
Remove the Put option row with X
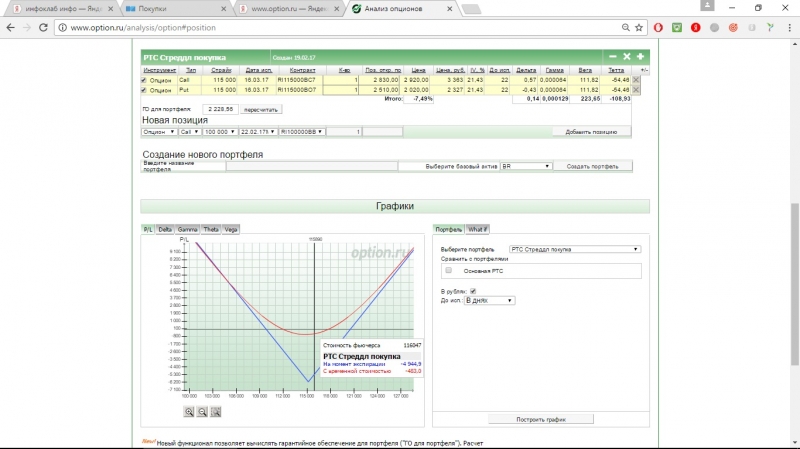tap(636, 89)
